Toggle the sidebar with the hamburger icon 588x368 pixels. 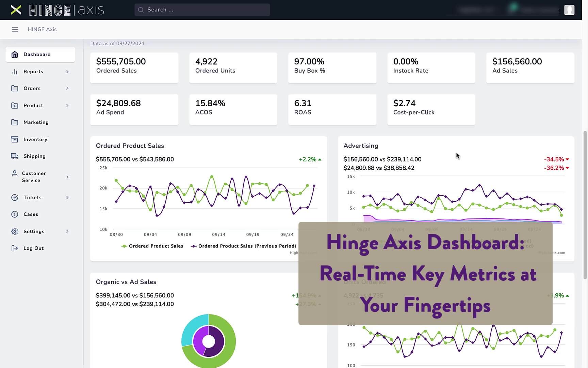coord(15,29)
